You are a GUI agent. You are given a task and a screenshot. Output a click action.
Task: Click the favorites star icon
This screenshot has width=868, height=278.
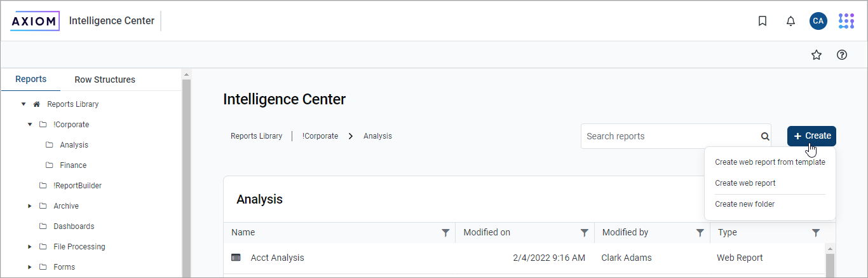click(x=817, y=55)
